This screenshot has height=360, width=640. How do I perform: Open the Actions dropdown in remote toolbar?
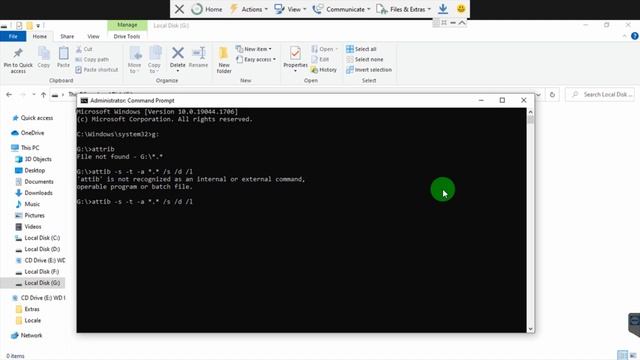pos(249,9)
